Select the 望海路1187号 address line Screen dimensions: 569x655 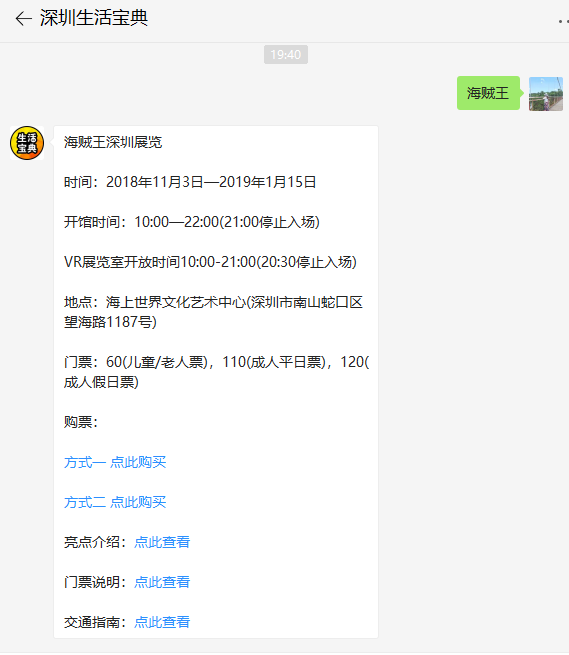point(110,322)
